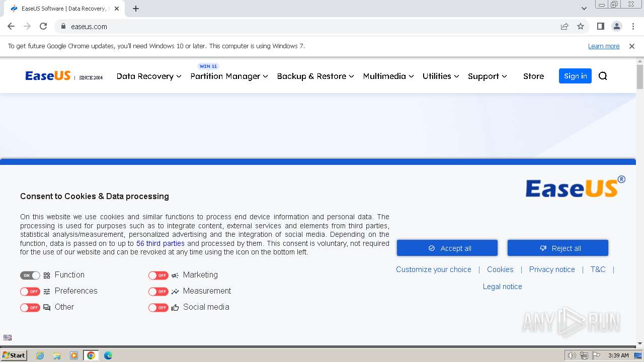Enable the Measurement cookie switch
This screenshot has height=362, width=644.
pyautogui.click(x=158, y=292)
